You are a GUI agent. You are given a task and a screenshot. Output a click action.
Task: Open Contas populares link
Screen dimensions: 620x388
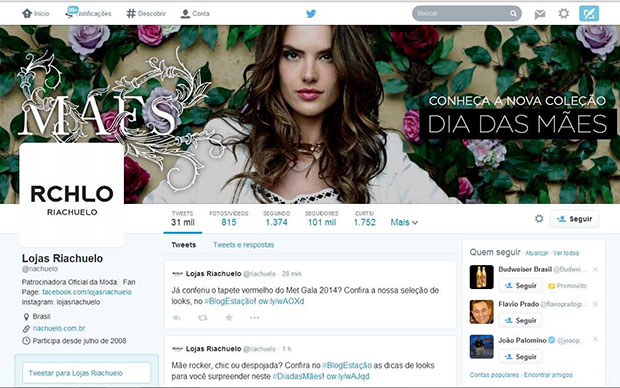(494, 375)
